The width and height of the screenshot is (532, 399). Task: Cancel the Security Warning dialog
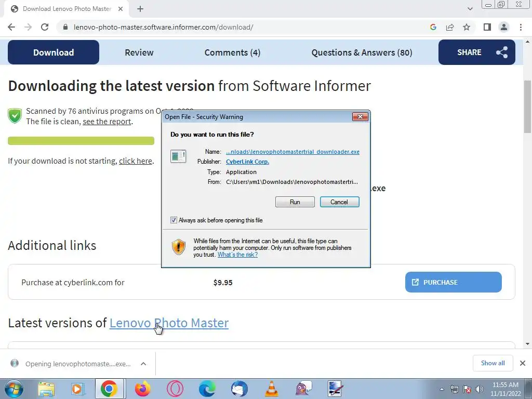(x=339, y=202)
